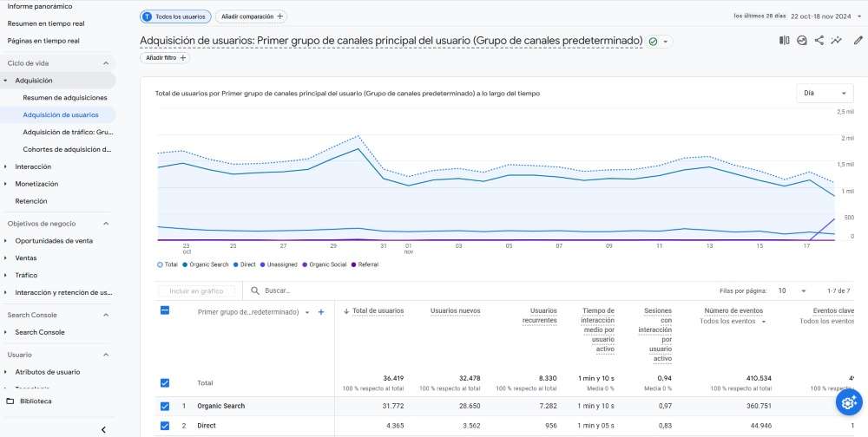The height and width of the screenshot is (437, 868).
Task: Open Resumen en tiempo real
Action: click(46, 23)
